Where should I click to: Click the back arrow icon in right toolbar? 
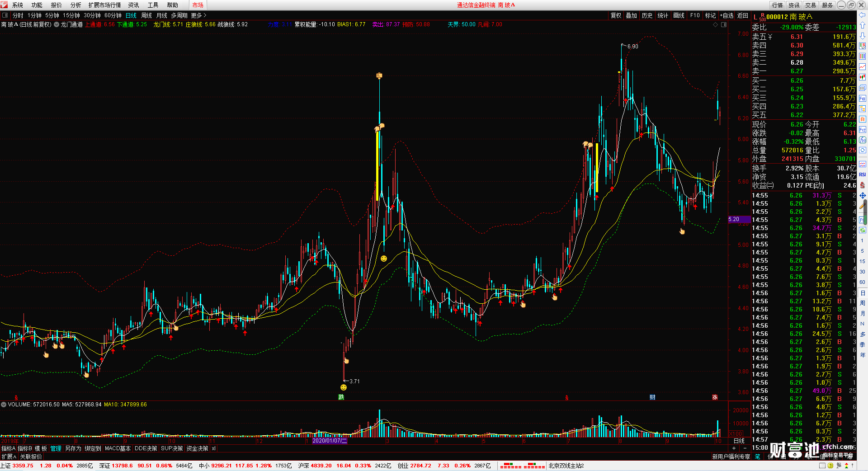coord(863,15)
